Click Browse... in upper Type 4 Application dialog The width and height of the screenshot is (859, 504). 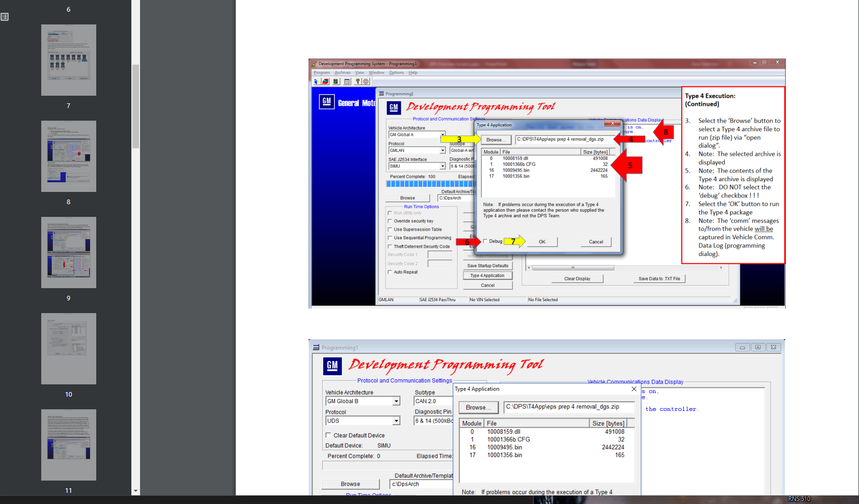(x=495, y=139)
